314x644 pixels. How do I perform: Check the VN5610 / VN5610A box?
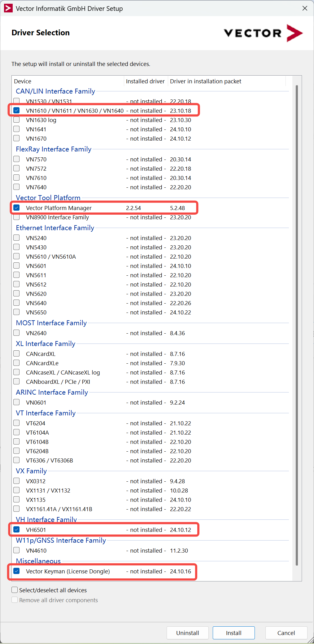(x=17, y=256)
